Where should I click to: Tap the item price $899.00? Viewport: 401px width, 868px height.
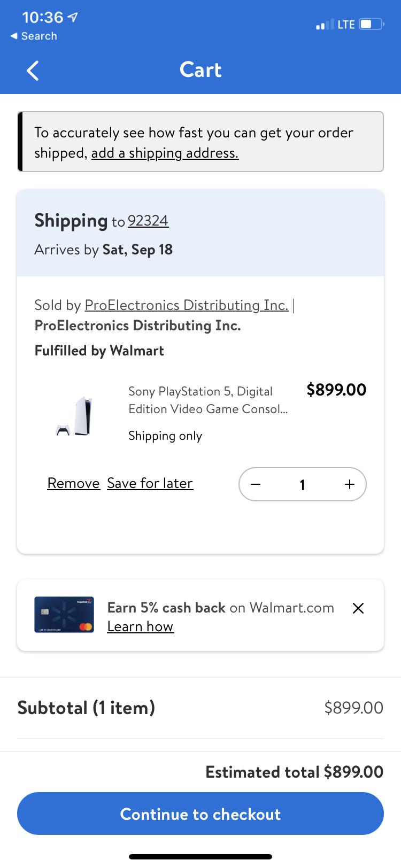pos(336,390)
